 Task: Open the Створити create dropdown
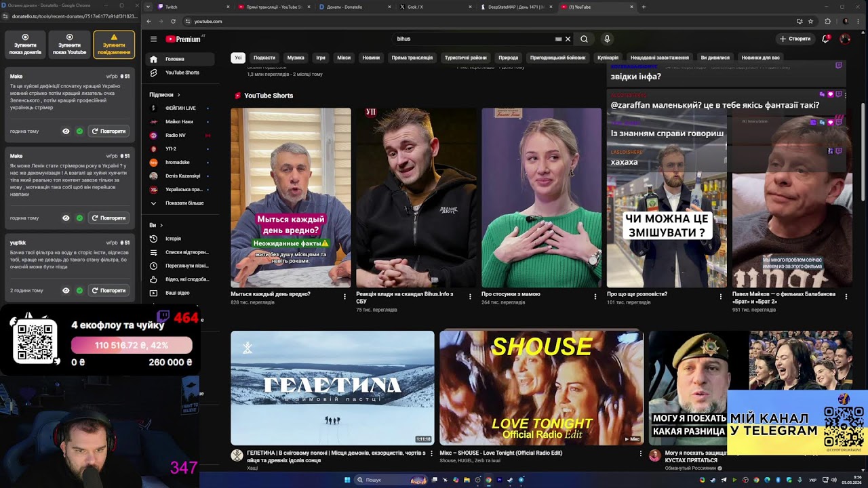[795, 39]
